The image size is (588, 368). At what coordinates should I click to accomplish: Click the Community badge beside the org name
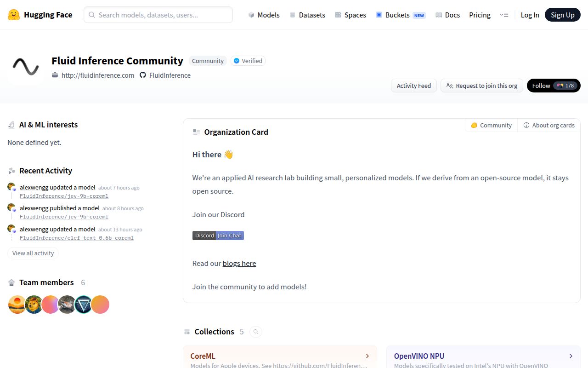coord(208,61)
